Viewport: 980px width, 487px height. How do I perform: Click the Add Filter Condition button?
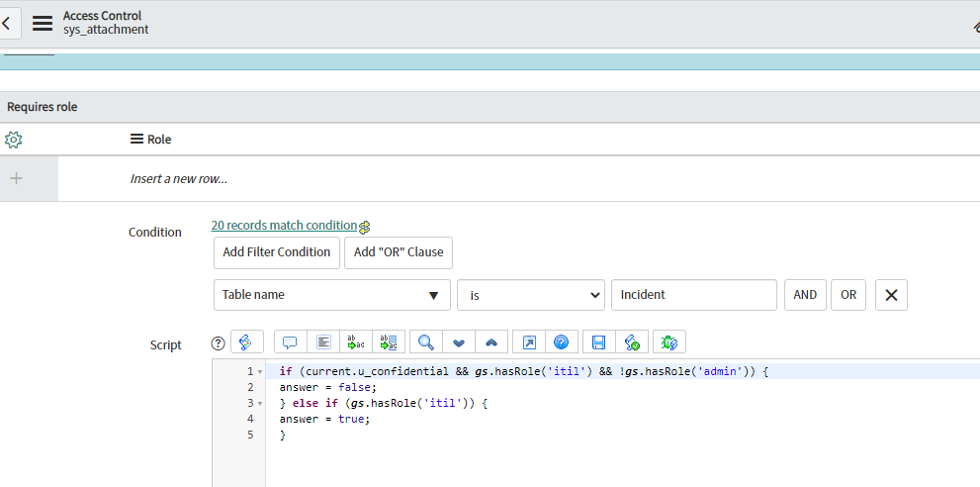[276, 252]
